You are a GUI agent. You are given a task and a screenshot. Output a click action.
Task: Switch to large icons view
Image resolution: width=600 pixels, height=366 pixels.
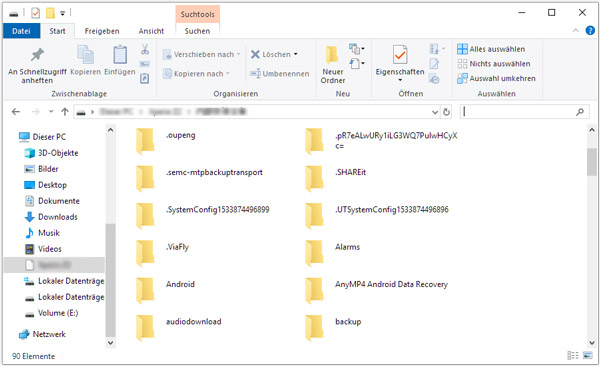(587, 356)
